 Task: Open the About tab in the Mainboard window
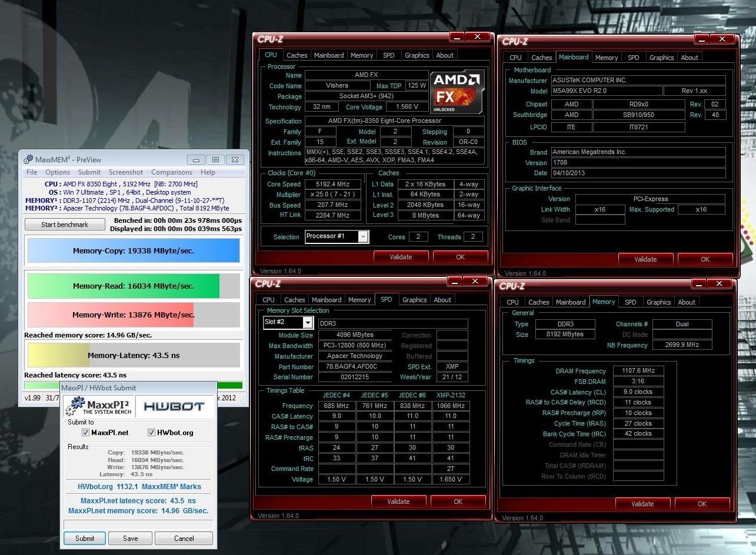point(690,58)
